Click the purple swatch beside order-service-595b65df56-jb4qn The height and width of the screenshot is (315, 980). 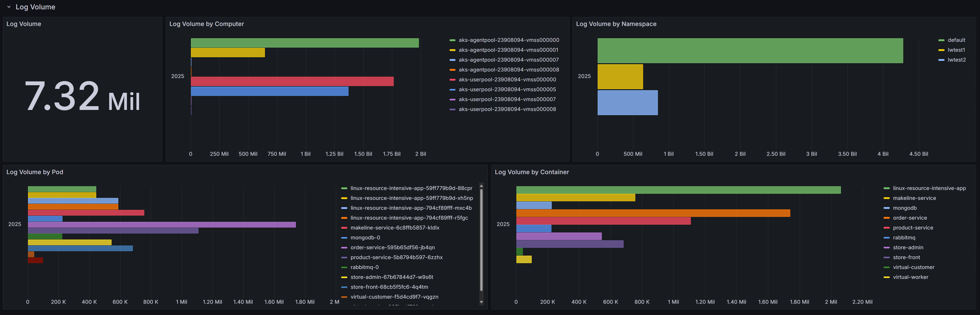click(x=344, y=248)
